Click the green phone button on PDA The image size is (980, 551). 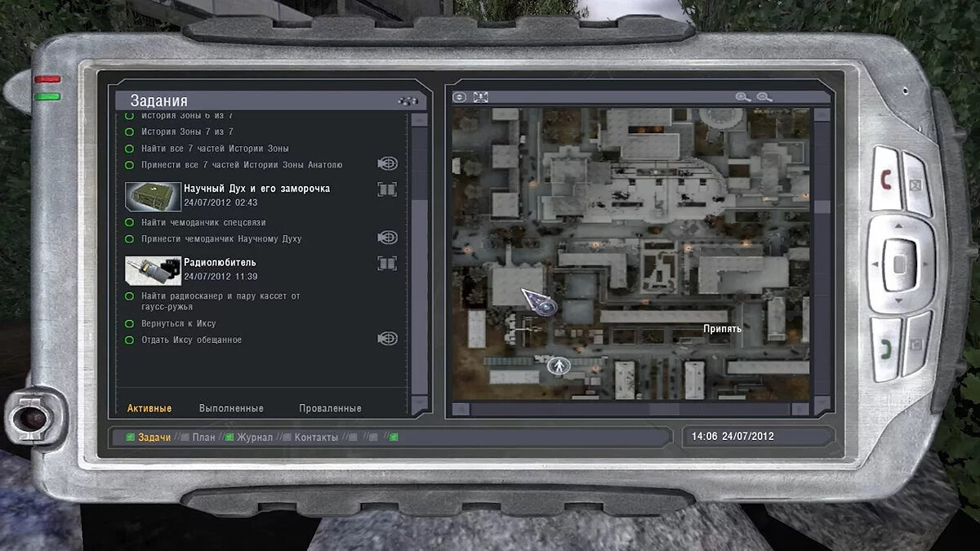(x=884, y=350)
